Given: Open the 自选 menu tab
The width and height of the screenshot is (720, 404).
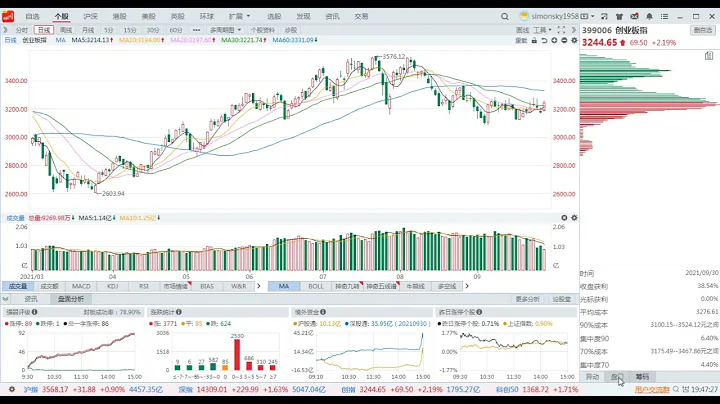Looking at the screenshot, I should click(32, 17).
